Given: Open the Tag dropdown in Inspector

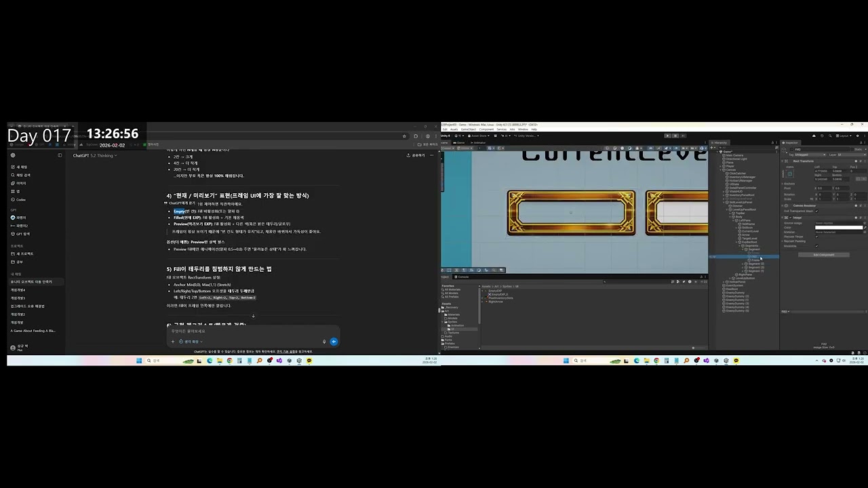Looking at the screenshot, I should tap(810, 155).
